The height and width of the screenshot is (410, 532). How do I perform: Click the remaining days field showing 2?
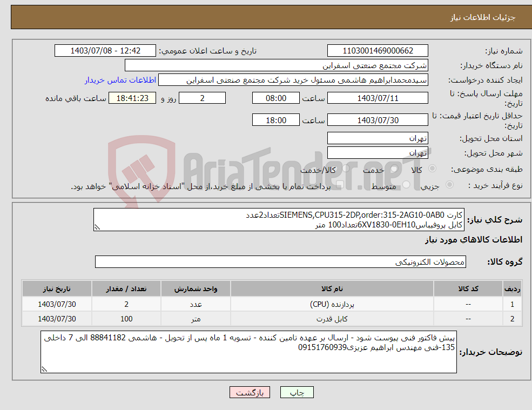point(202,98)
